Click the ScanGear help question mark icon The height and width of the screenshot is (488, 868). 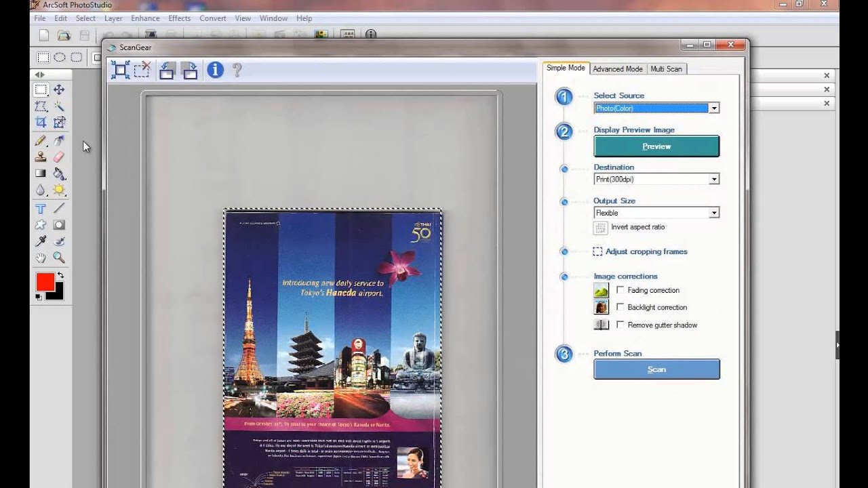(237, 69)
